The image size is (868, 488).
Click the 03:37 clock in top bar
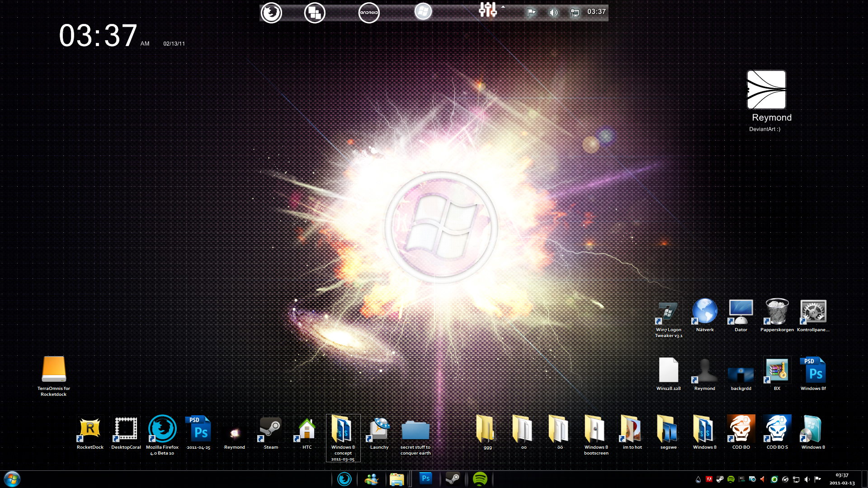(596, 12)
